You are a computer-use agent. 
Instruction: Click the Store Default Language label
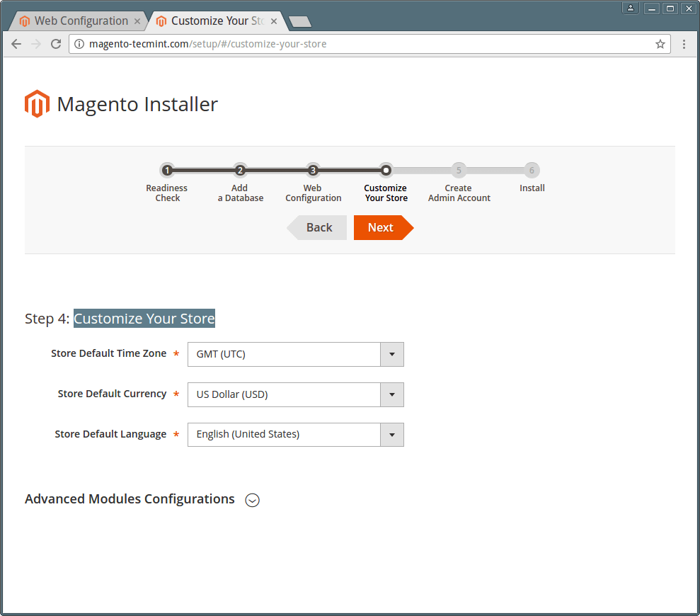point(110,434)
